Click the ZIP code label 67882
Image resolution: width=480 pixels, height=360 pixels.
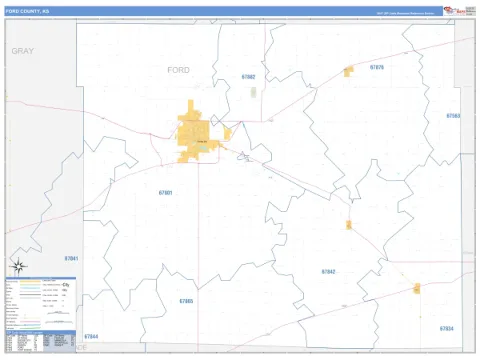pyautogui.click(x=248, y=77)
